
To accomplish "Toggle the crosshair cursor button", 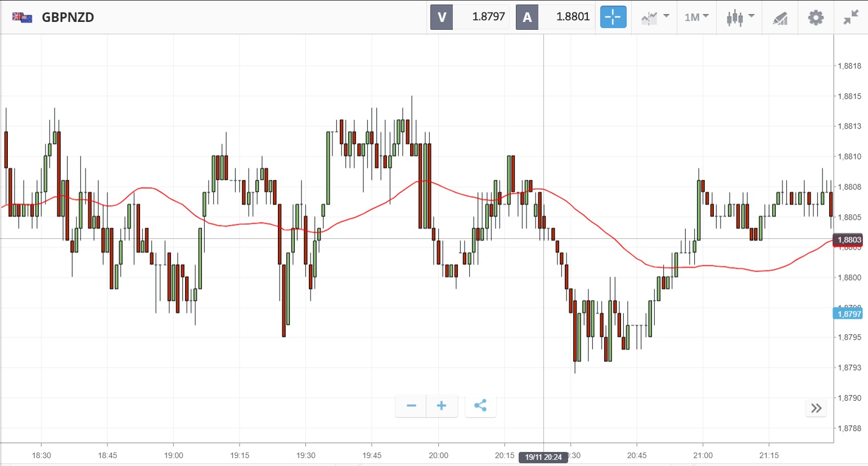I will (x=613, y=17).
